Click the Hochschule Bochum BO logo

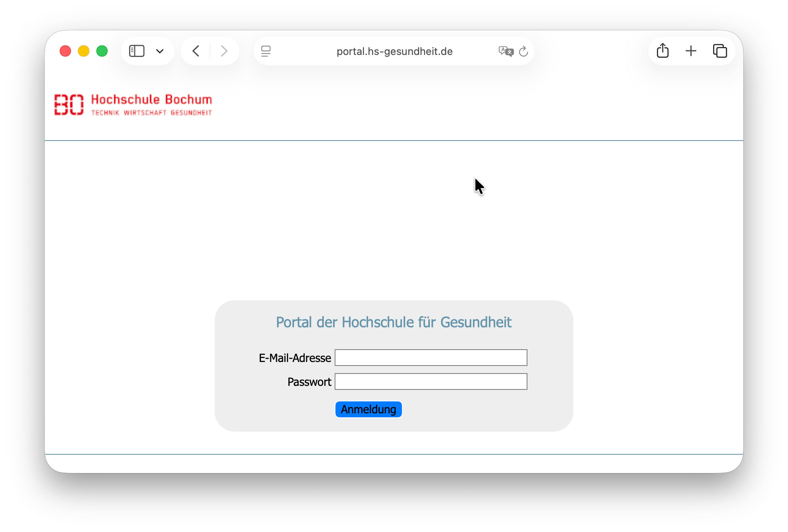[x=69, y=105]
